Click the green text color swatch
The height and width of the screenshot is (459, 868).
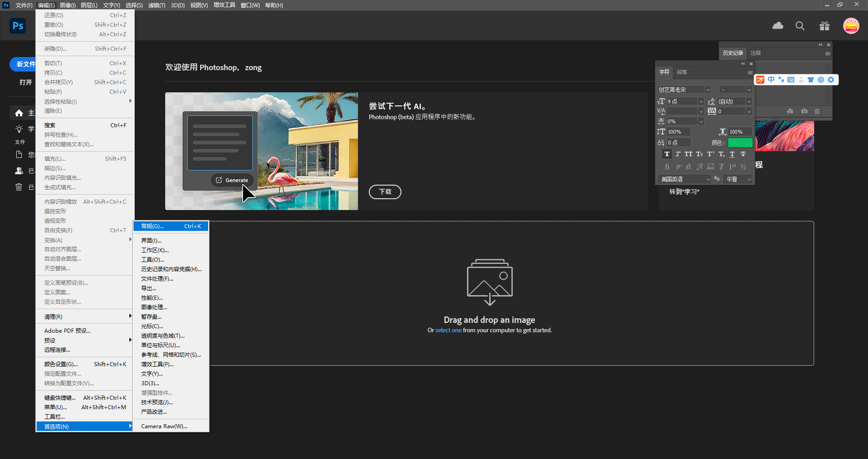[x=740, y=143]
